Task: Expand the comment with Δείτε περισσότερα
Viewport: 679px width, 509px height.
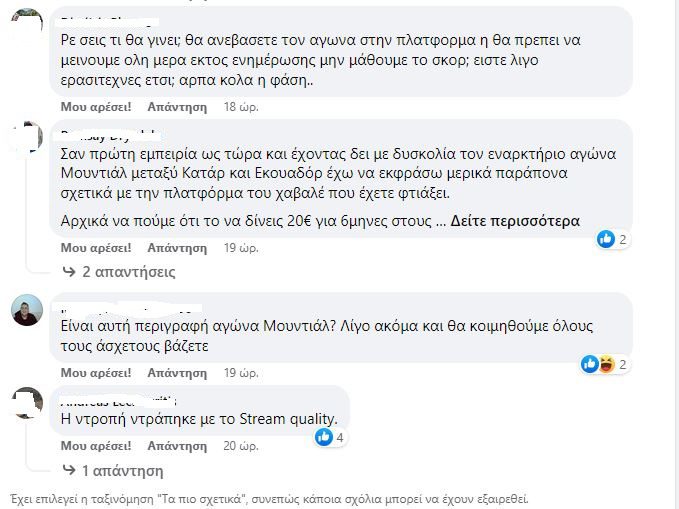Action: coord(514,221)
